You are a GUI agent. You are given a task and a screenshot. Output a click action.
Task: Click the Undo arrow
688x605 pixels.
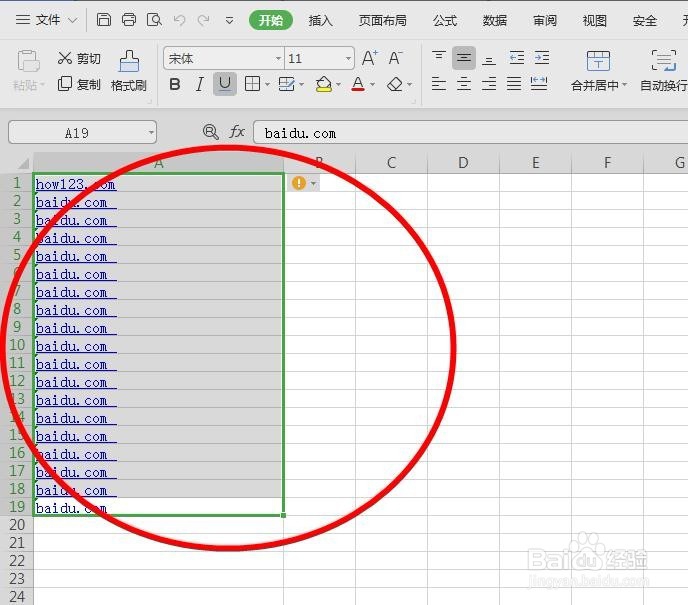(x=179, y=20)
